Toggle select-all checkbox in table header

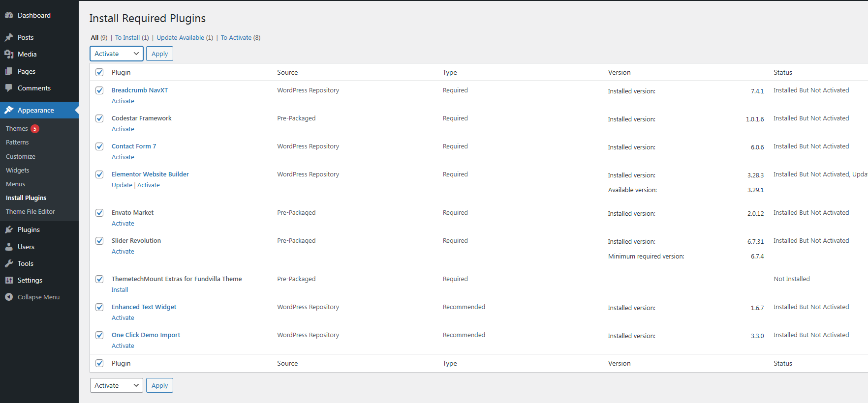tap(99, 72)
